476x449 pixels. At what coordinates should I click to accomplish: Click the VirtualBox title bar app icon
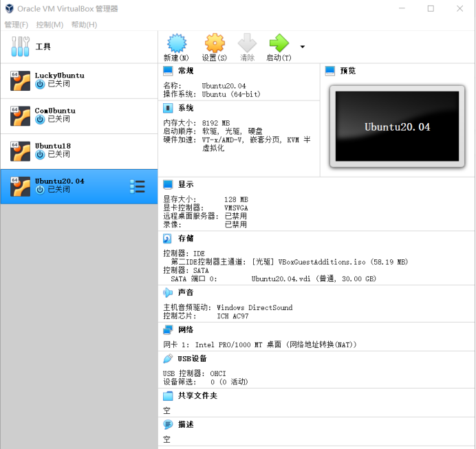pyautogui.click(x=10, y=8)
